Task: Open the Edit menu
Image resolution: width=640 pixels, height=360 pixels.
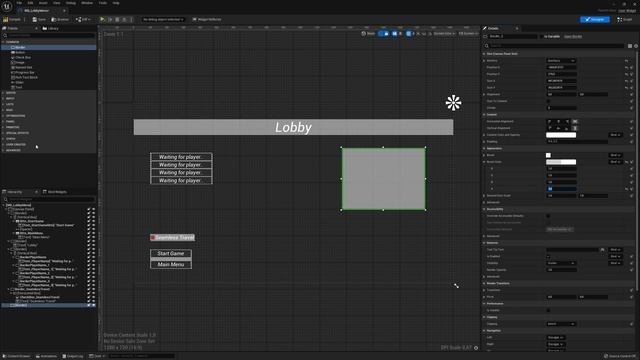Action: [x=30, y=3]
